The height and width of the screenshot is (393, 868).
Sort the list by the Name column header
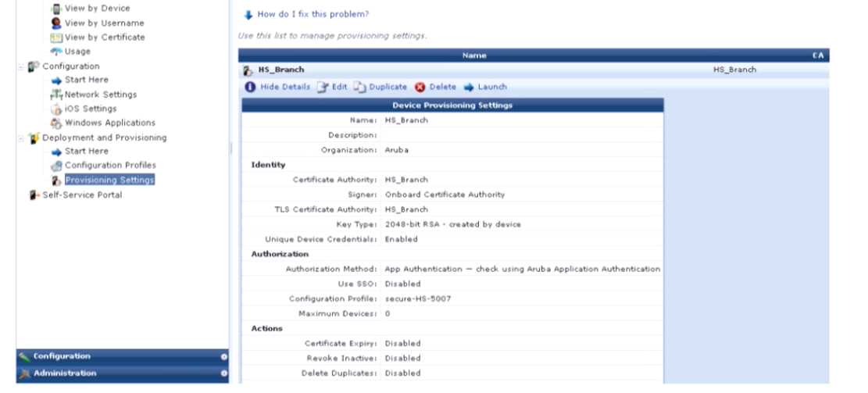(x=474, y=55)
